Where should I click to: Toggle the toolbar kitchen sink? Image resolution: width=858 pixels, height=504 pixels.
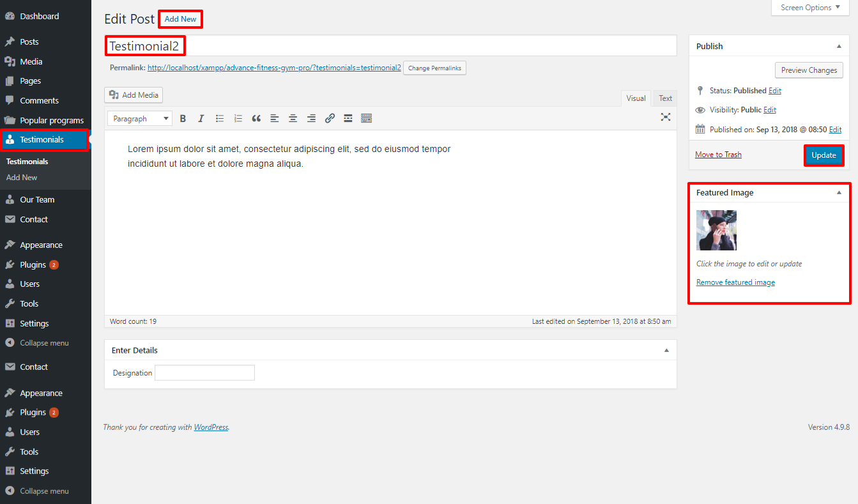tap(366, 118)
